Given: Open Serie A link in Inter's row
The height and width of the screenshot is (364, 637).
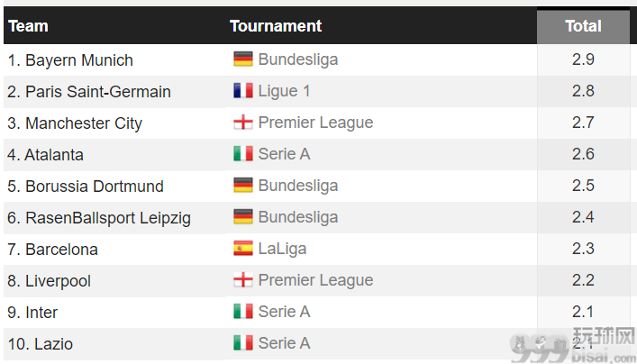Looking at the screenshot, I should pos(285,312).
